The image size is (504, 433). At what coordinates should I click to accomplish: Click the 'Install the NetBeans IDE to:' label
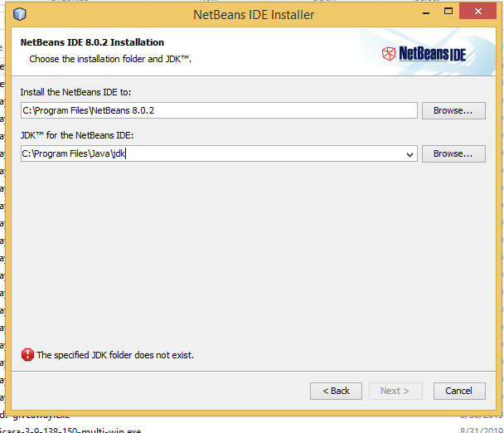point(76,92)
